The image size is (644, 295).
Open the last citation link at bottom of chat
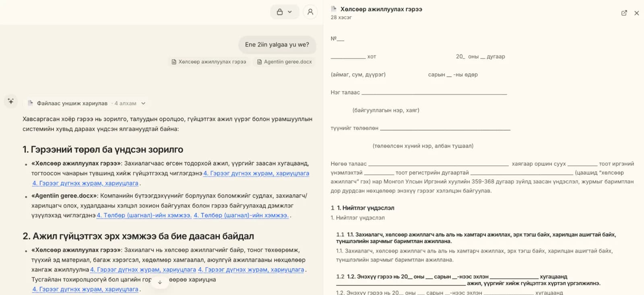point(85,289)
